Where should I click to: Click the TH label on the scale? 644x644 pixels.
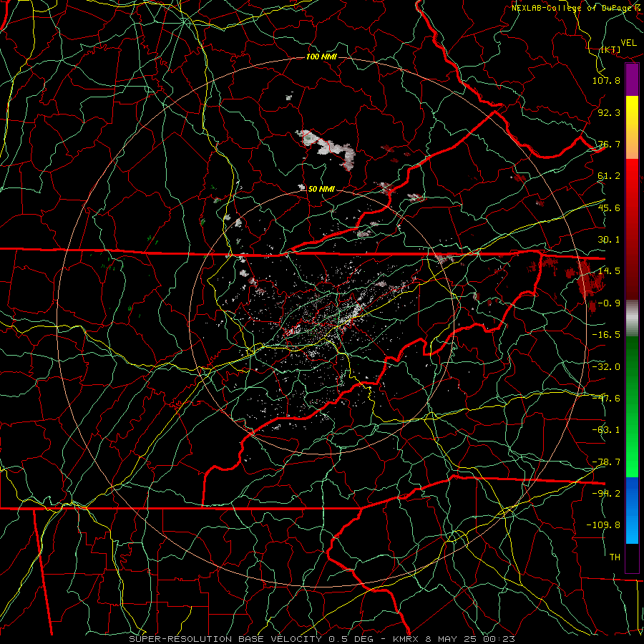615,557
